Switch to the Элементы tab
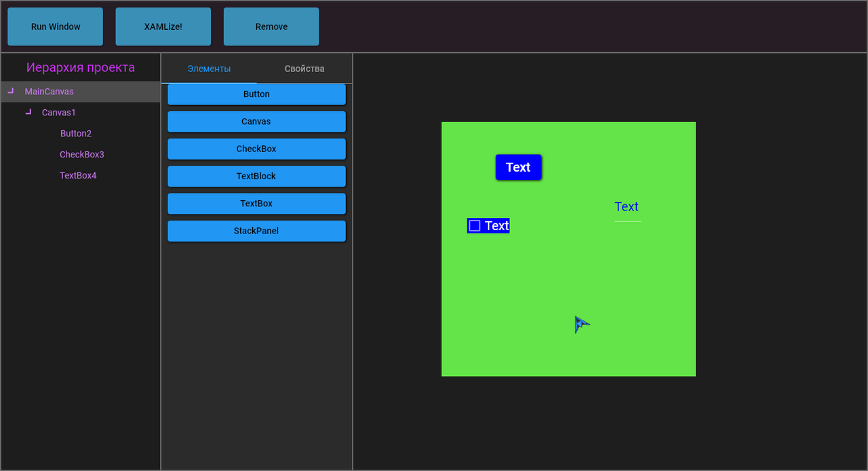 point(209,69)
